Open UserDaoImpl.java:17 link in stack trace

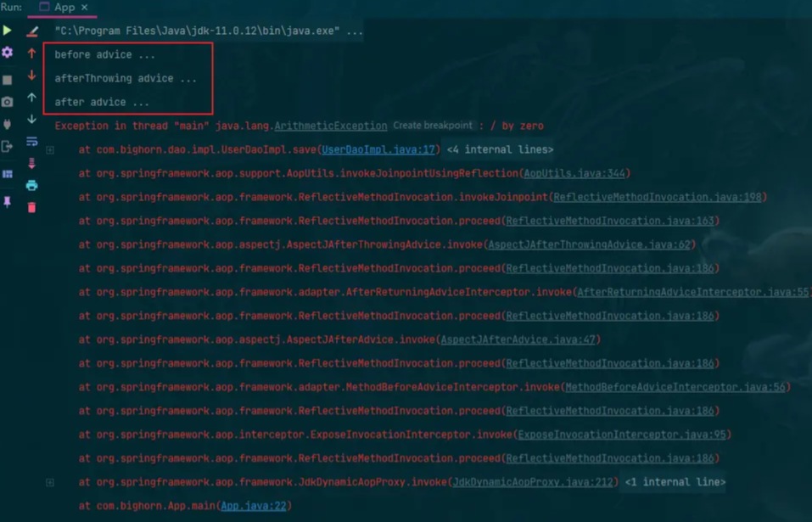pyautogui.click(x=378, y=150)
